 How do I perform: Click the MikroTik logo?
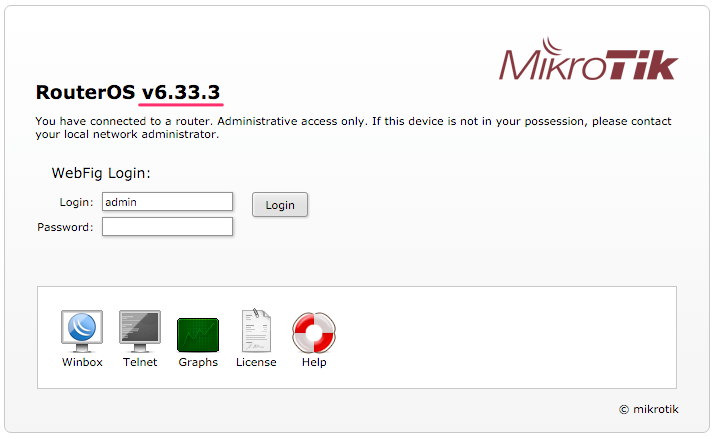click(x=588, y=59)
